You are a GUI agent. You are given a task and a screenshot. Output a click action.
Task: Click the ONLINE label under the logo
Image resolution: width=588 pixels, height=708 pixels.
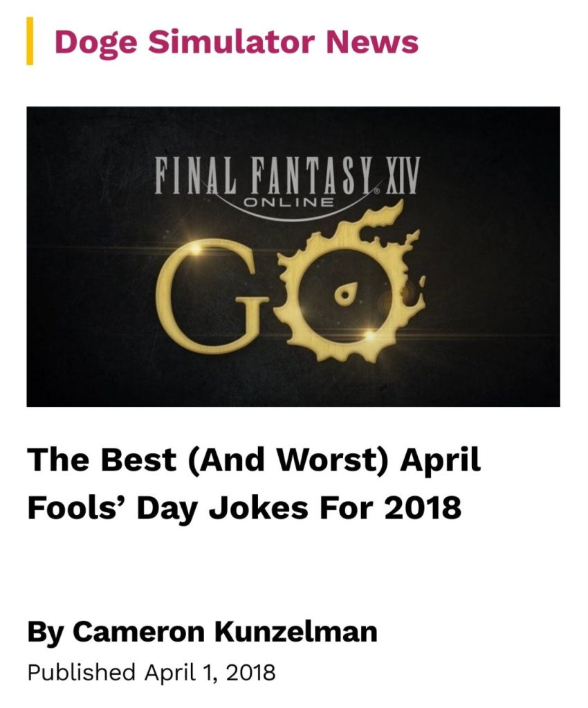tap(290, 203)
